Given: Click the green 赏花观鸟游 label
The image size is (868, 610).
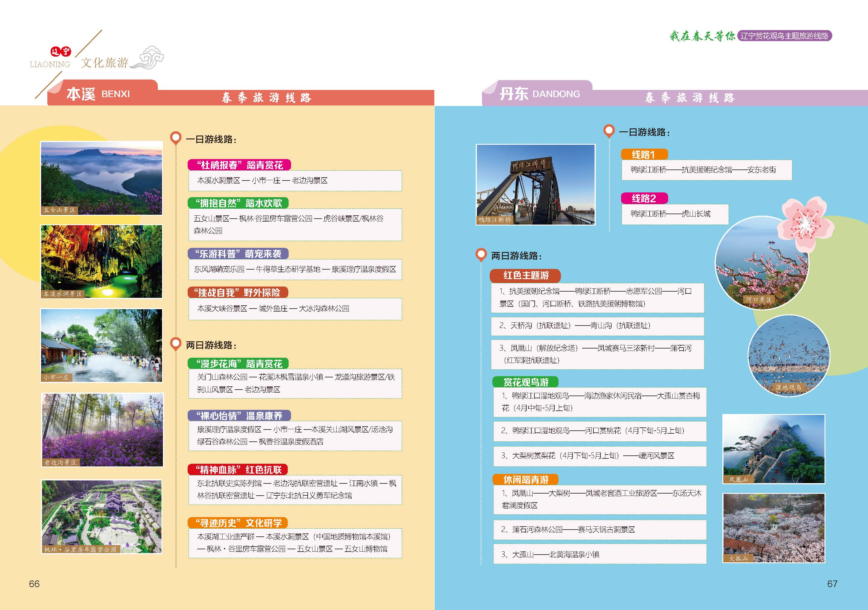Looking at the screenshot, I should click(x=525, y=382).
